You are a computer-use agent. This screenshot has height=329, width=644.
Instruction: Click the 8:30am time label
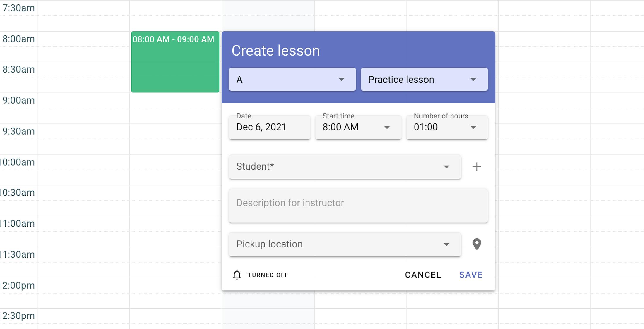[x=18, y=70]
